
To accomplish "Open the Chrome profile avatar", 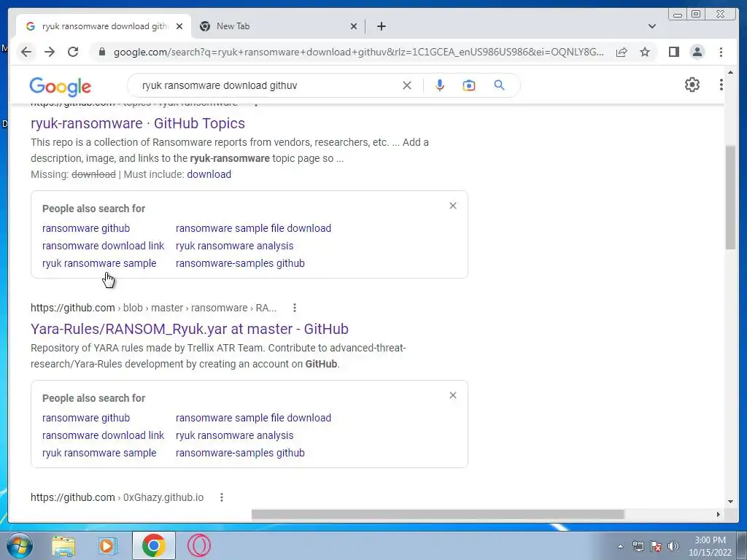I will click(697, 52).
